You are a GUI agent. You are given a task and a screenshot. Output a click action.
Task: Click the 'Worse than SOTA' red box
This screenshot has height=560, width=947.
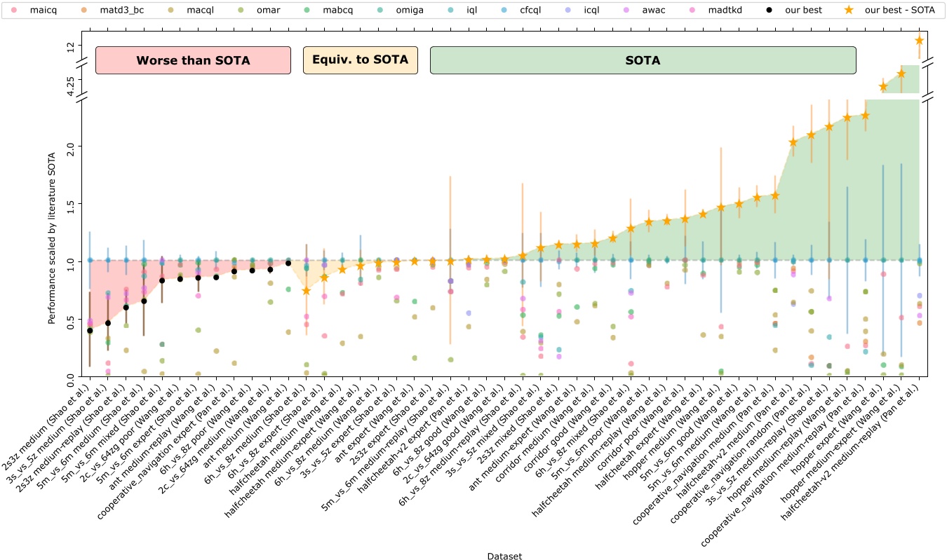(193, 60)
